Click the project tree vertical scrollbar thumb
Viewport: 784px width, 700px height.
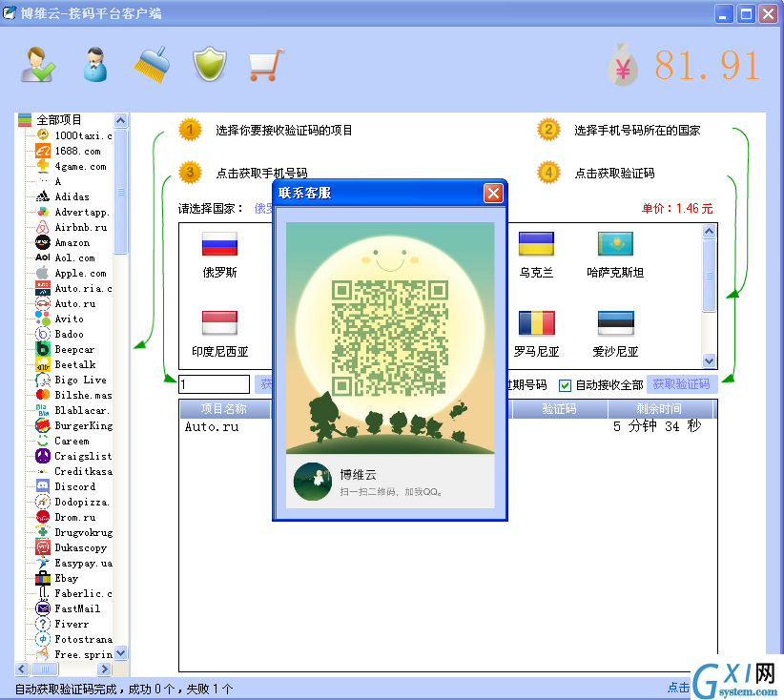click(x=120, y=191)
